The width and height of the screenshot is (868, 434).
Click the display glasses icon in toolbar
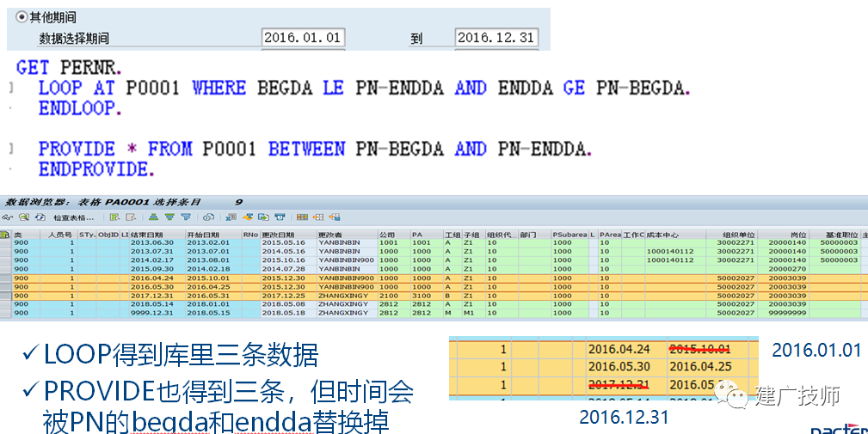7,217
